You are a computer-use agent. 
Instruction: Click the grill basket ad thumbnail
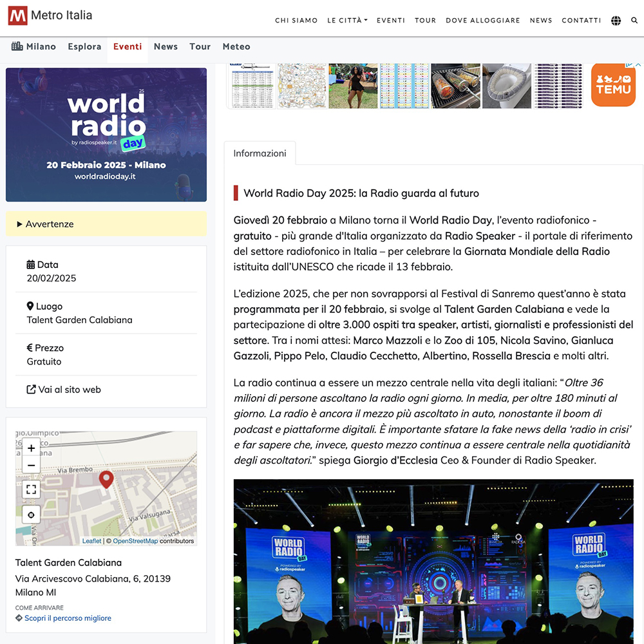[455, 86]
